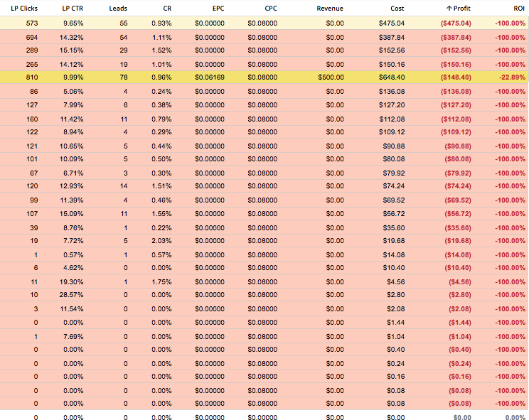The width and height of the screenshot is (529, 420).
Task: Select the $19.68 cost cell
Action: 394,241
